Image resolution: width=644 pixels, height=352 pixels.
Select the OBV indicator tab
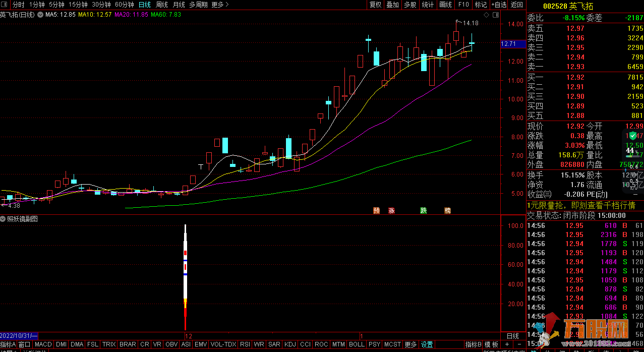point(171,344)
